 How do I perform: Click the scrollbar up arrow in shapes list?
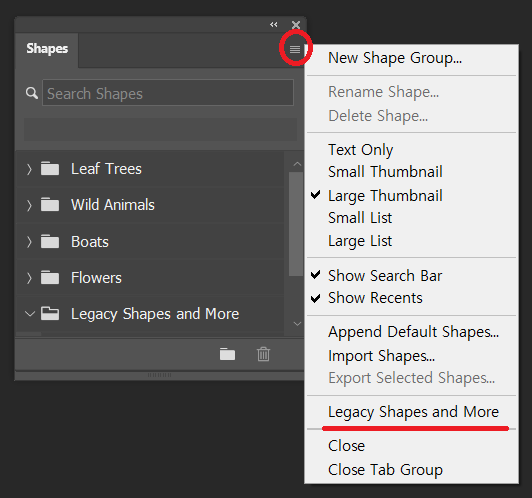[x=297, y=164]
